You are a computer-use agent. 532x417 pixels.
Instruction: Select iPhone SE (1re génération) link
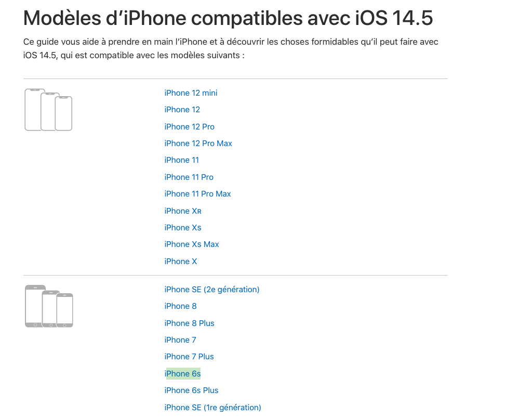click(212, 408)
